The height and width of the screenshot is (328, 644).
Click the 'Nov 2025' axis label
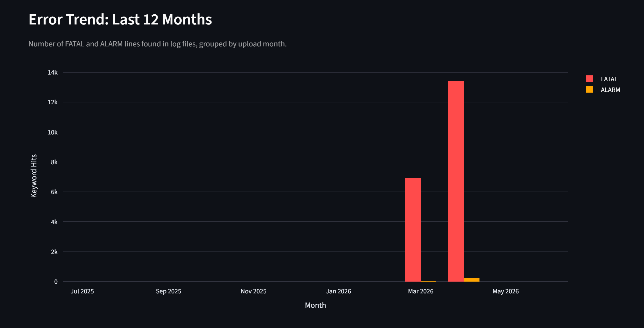tap(253, 291)
